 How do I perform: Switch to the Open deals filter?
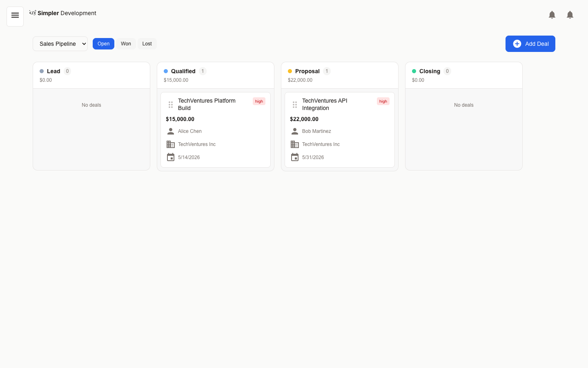(103, 44)
